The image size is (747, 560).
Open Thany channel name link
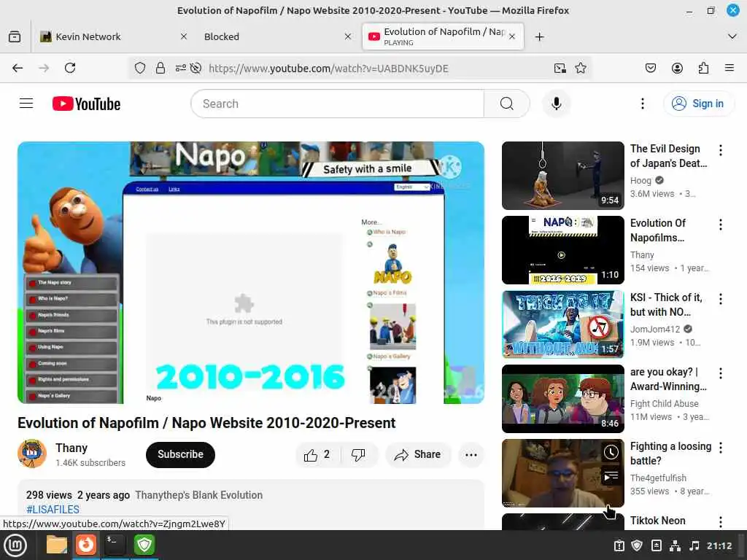point(71,448)
